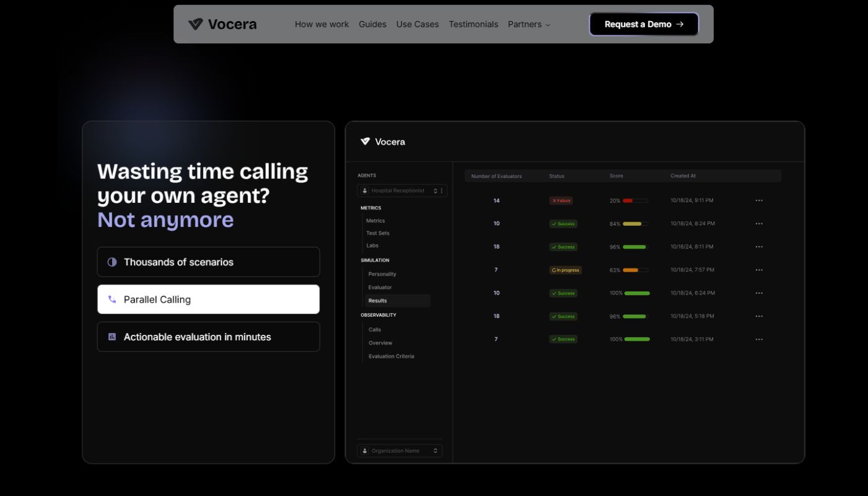Open Personality under Simulation

[382, 274]
